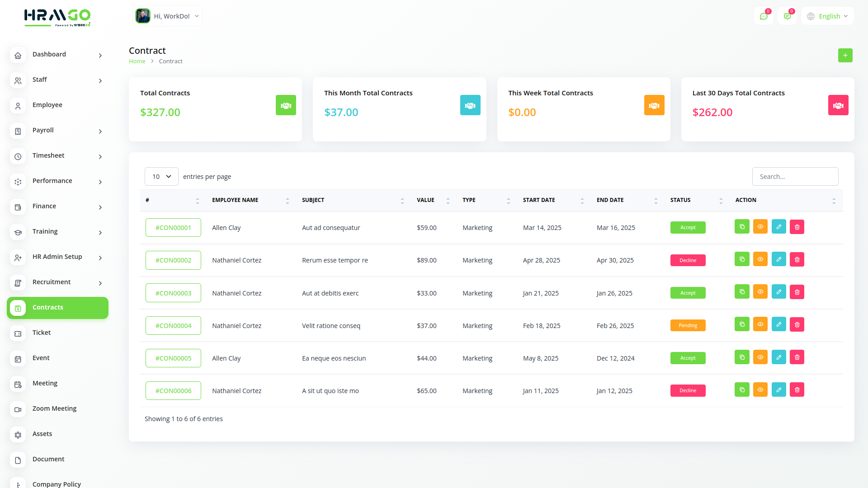The width and height of the screenshot is (868, 488).
Task: Click the Pending status badge of #CON00004
Action: [688, 325]
